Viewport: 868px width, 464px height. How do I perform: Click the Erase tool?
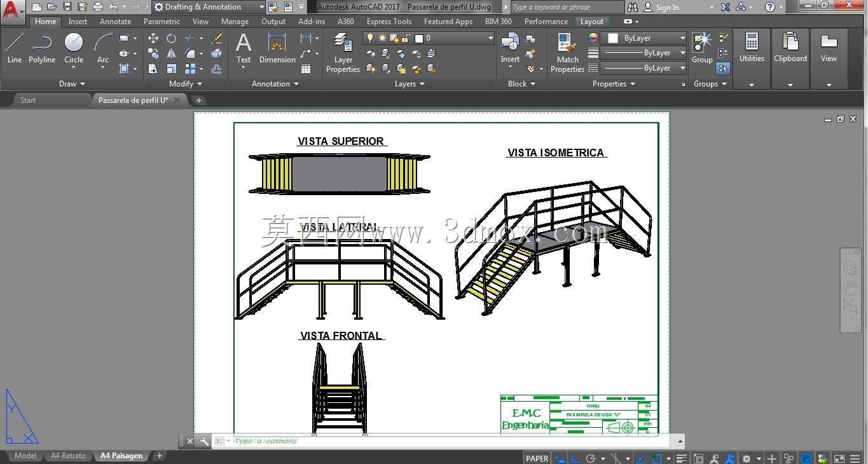tap(216, 38)
